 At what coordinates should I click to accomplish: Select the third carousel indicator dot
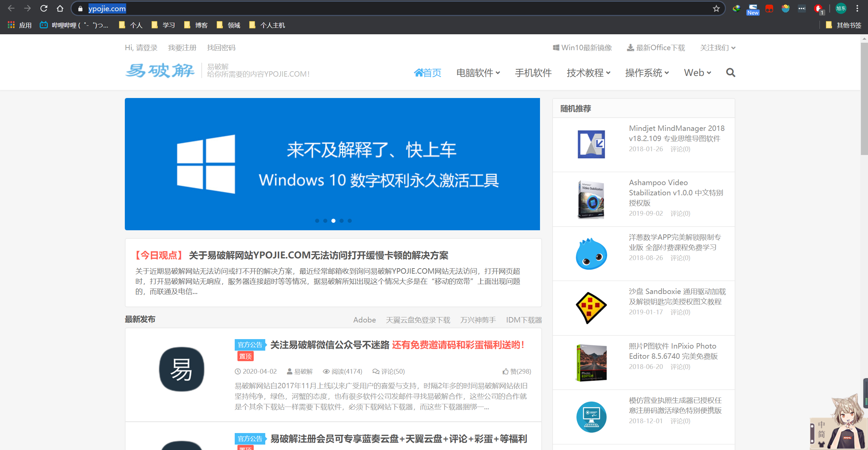333,220
